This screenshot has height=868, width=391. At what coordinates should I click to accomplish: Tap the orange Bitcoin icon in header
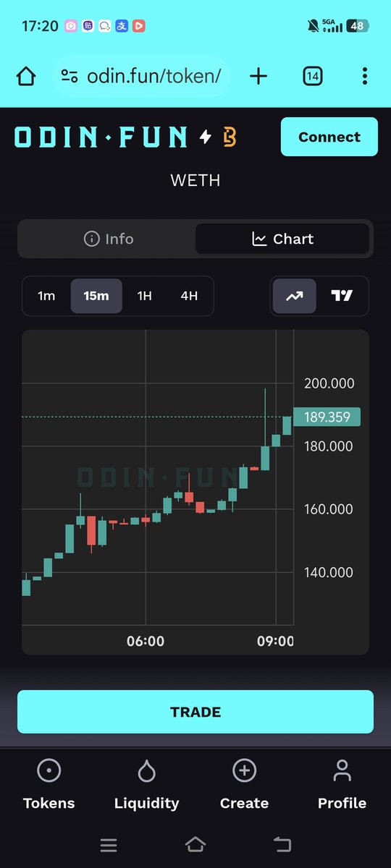pos(230,137)
